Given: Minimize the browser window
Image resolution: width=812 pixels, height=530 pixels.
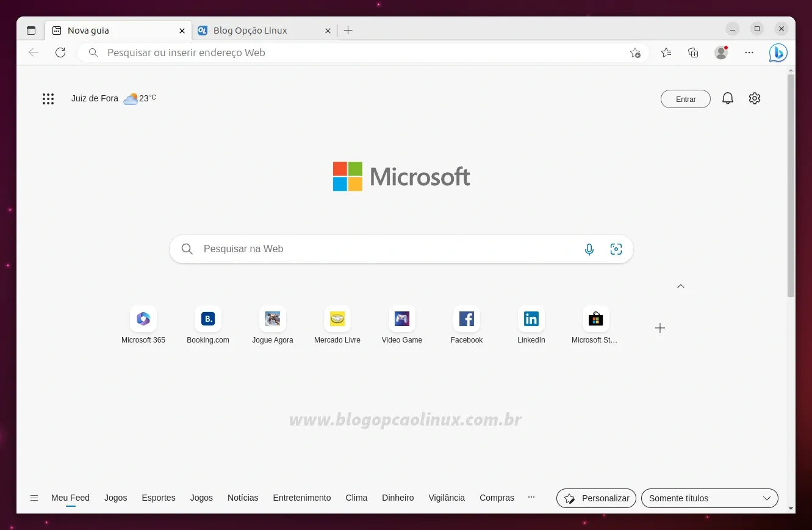Looking at the screenshot, I should pyautogui.click(x=733, y=29).
